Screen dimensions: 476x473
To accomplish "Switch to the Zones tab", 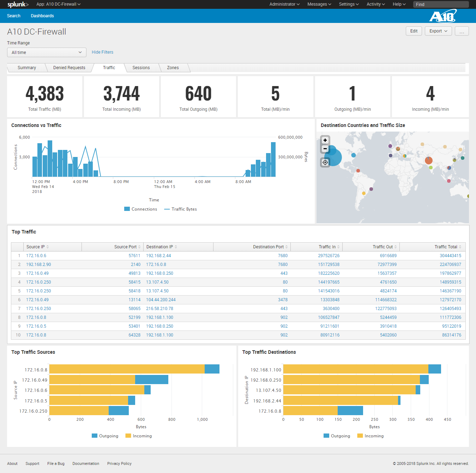I will tap(173, 68).
